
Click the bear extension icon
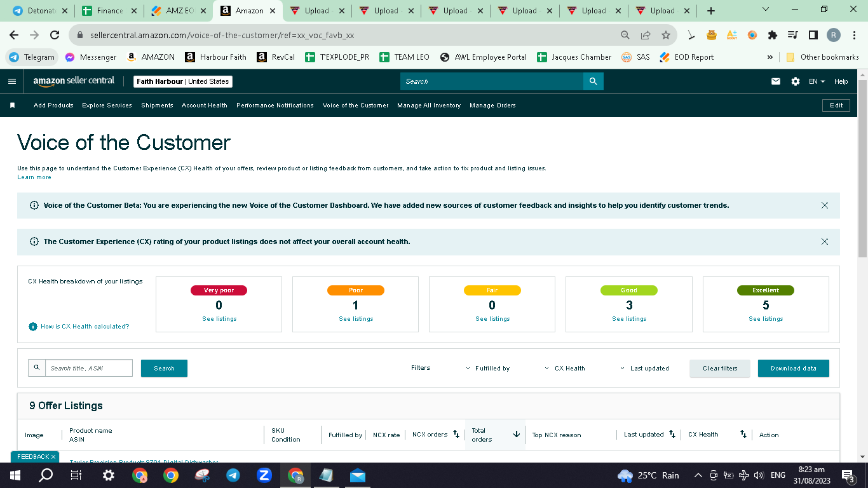click(712, 35)
